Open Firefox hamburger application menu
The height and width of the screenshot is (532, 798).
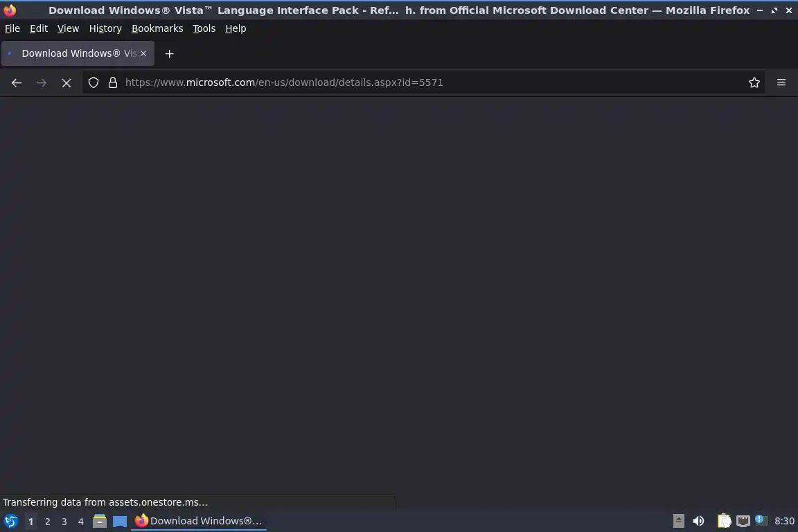point(781,82)
